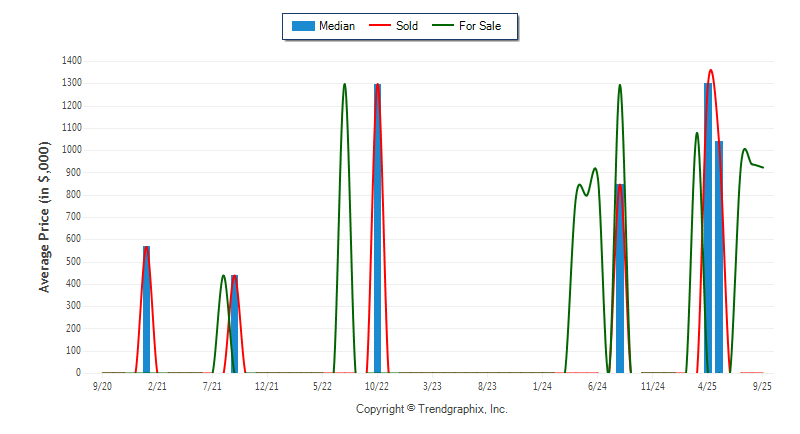Click the blue Median legend swatch
The image size is (800, 434).
point(301,26)
